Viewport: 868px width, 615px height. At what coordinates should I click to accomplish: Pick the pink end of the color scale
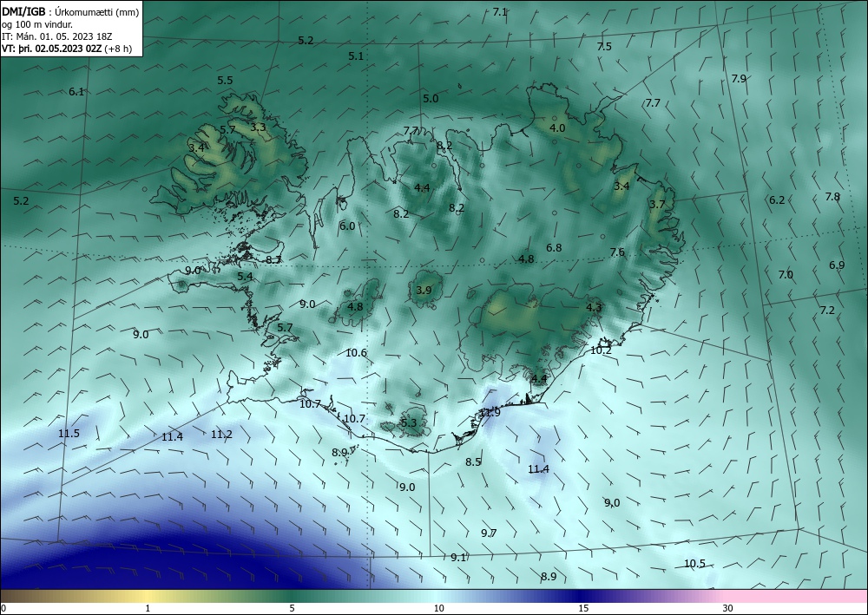(x=797, y=596)
